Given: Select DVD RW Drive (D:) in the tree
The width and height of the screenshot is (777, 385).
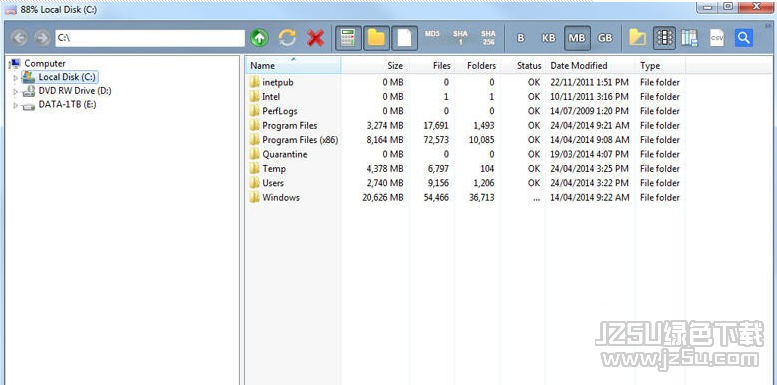Looking at the screenshot, I should (75, 91).
